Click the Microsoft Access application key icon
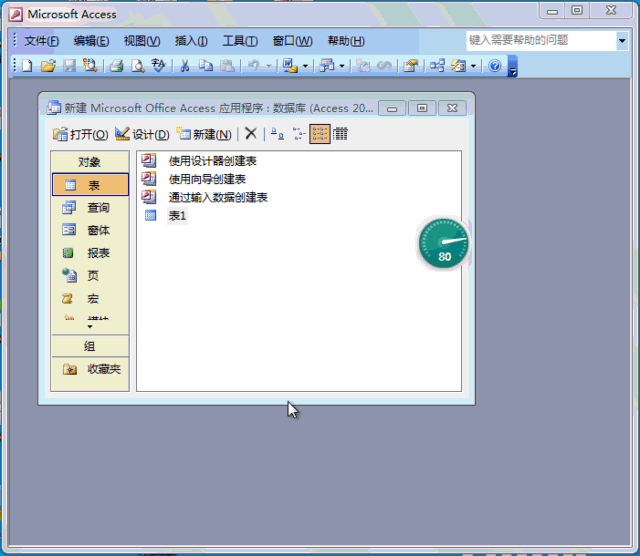The height and width of the screenshot is (556, 640). tap(16, 15)
